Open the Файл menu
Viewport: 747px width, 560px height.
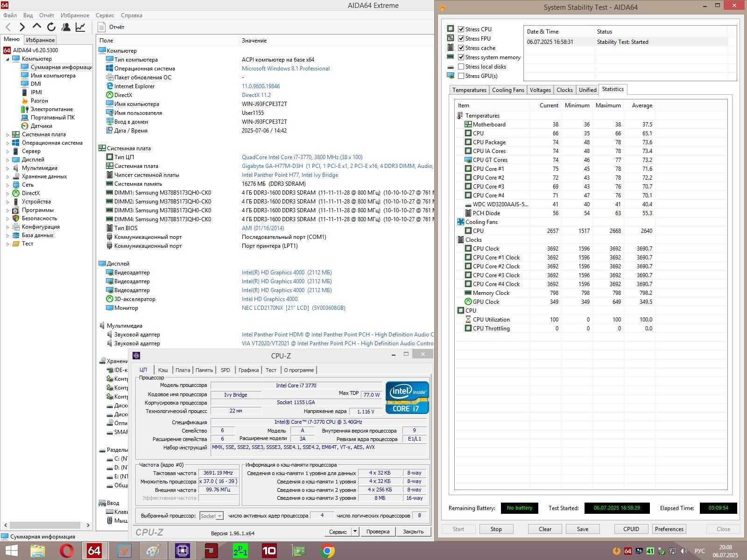[10, 15]
